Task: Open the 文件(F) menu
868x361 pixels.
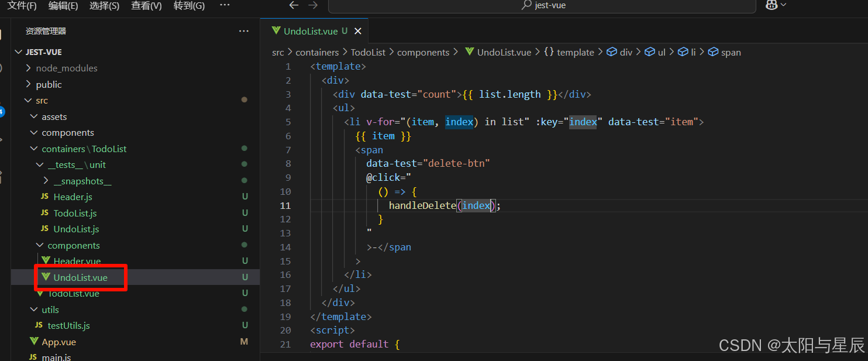Action: tap(22, 5)
